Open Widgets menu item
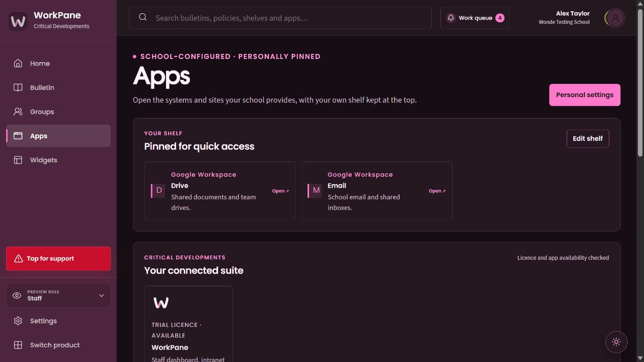The width and height of the screenshot is (644, 362). pyautogui.click(x=58, y=160)
